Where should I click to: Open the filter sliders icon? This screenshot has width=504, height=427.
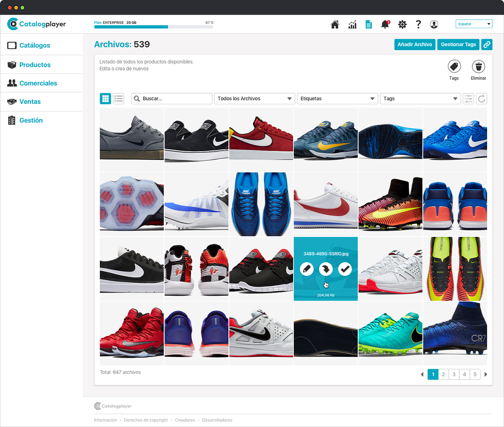click(468, 99)
